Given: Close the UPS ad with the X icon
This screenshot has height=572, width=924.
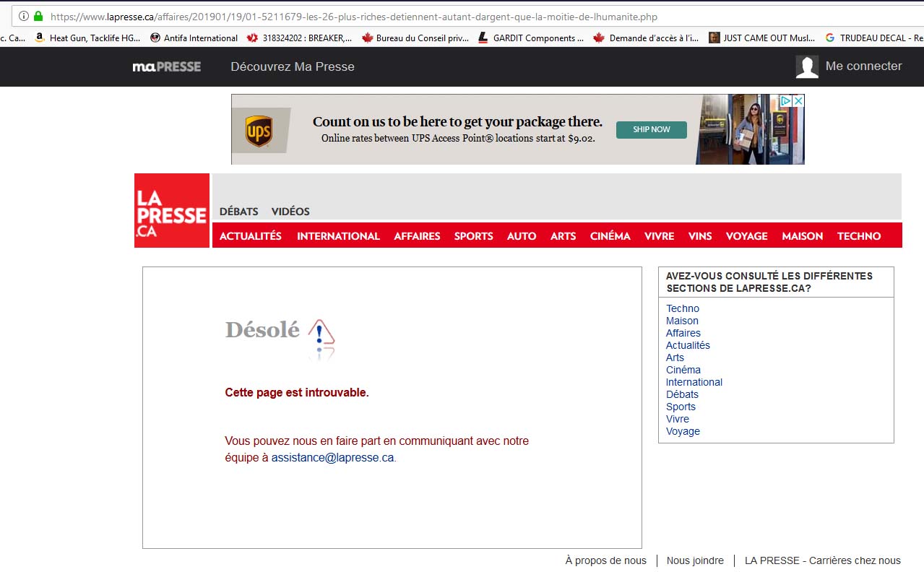Looking at the screenshot, I should 798,101.
